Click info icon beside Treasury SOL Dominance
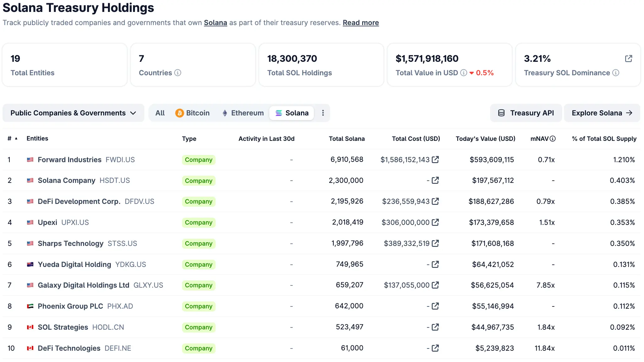The image size is (644, 362). tap(616, 73)
